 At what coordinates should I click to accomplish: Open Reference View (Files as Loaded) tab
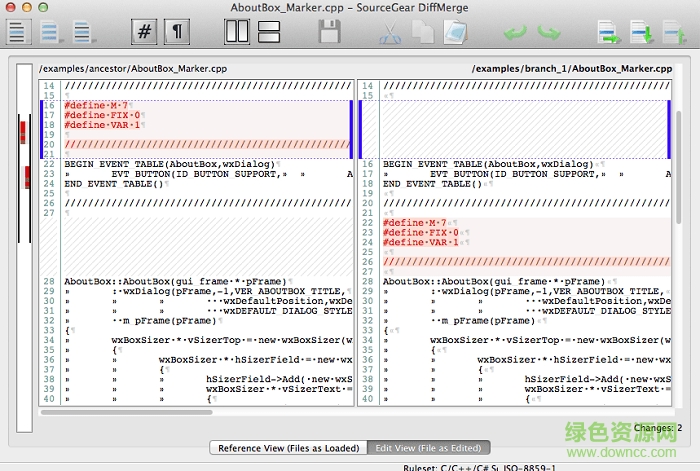[289, 448]
